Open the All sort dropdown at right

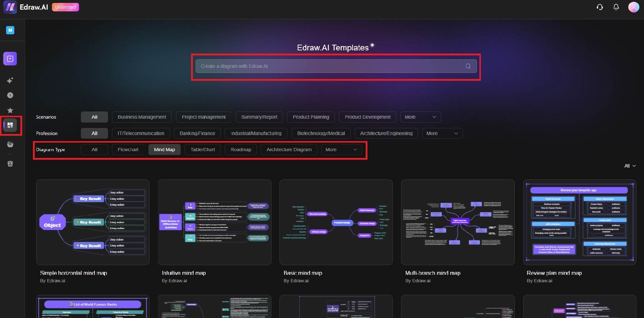click(630, 166)
